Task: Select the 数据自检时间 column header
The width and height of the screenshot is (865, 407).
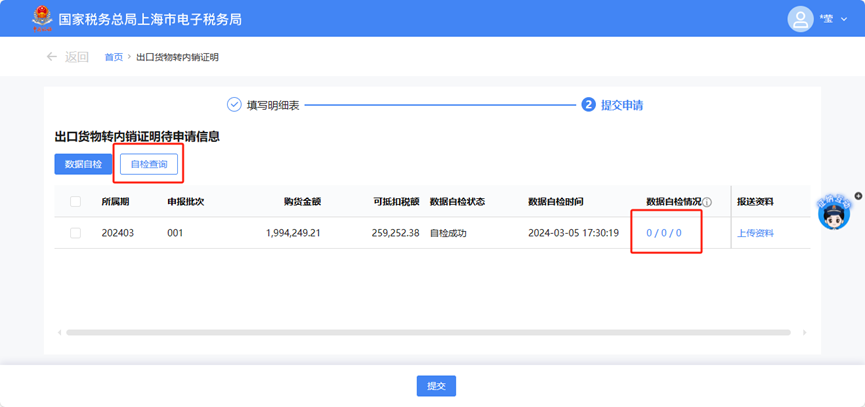Action: (556, 202)
